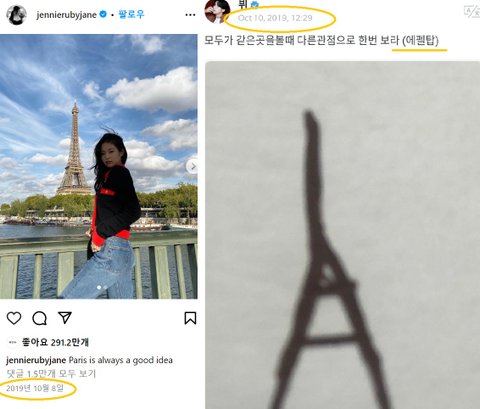
Task: Toggle translate icon at top right corner
Action: pyautogui.click(x=472, y=12)
